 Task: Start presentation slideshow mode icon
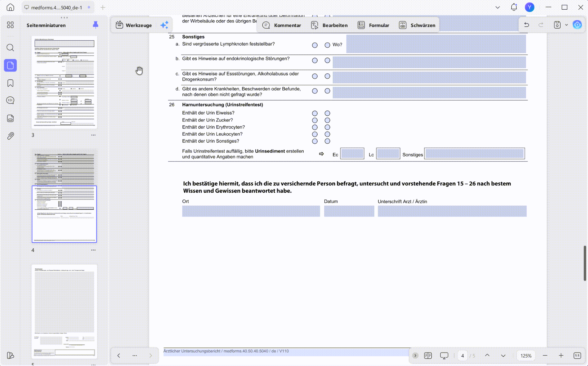click(x=444, y=356)
